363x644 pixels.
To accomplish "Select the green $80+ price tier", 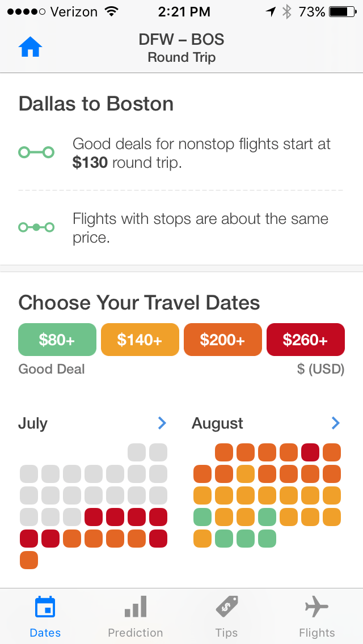I will [x=57, y=340].
